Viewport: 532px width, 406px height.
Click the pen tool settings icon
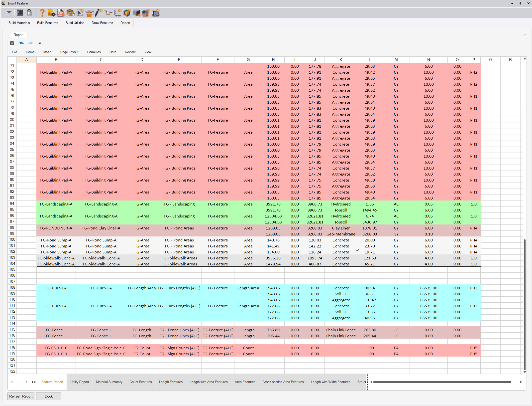pos(99,13)
